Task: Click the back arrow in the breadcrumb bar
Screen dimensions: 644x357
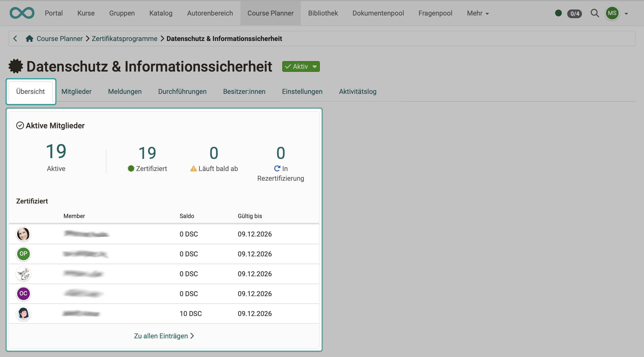Action: (x=15, y=38)
